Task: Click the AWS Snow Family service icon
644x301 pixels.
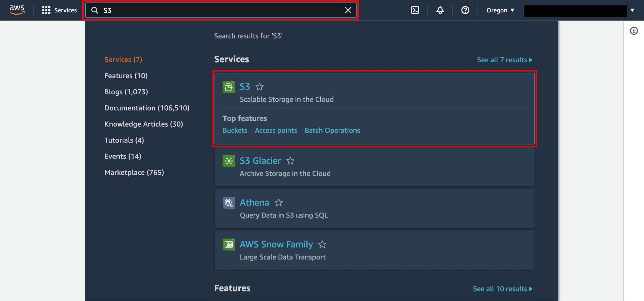Action: [228, 244]
